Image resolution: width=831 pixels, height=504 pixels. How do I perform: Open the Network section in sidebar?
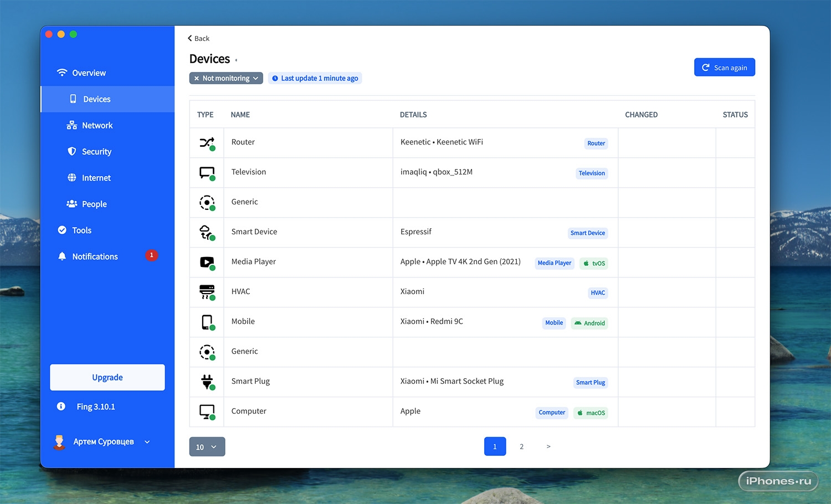coord(97,126)
